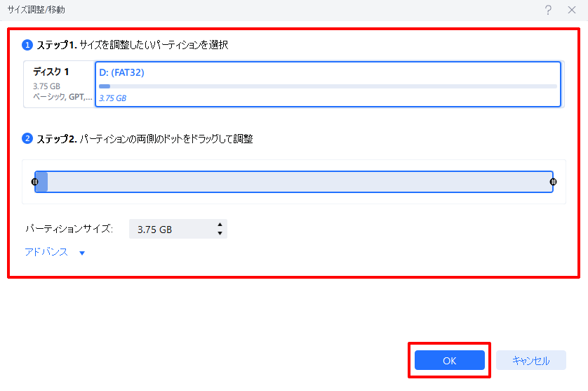The width and height of the screenshot is (588, 391).
Task: Increase partition size with up arrow
Action: tap(220, 225)
